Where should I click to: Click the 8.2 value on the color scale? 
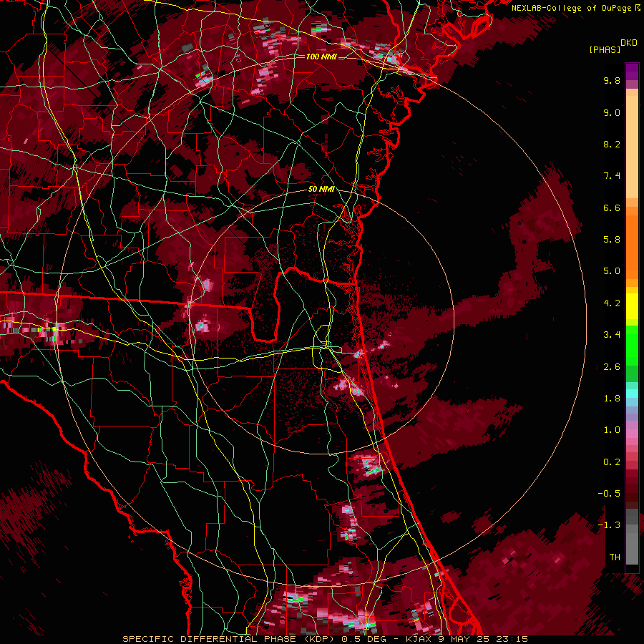coord(612,144)
